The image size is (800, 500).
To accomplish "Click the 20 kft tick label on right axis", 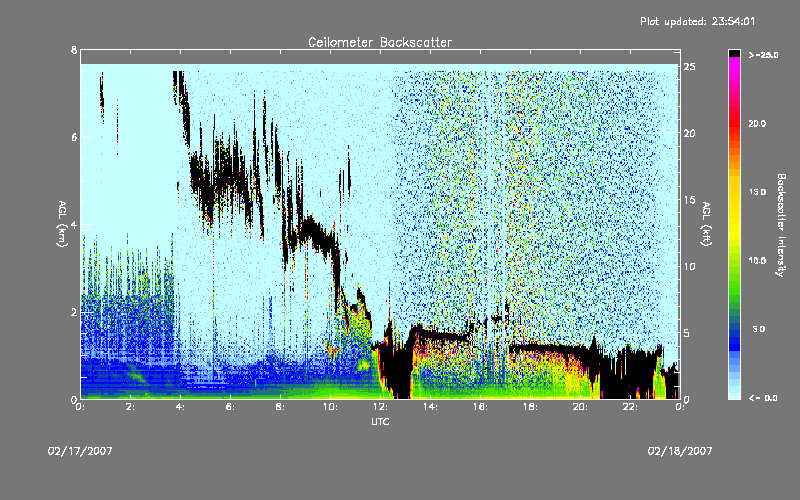I will 689,134.
